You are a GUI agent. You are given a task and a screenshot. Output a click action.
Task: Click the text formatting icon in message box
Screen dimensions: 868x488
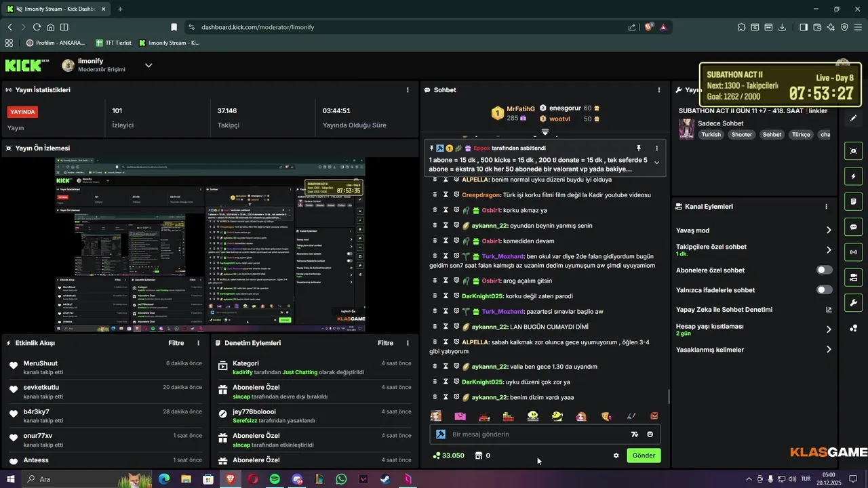[635, 434]
